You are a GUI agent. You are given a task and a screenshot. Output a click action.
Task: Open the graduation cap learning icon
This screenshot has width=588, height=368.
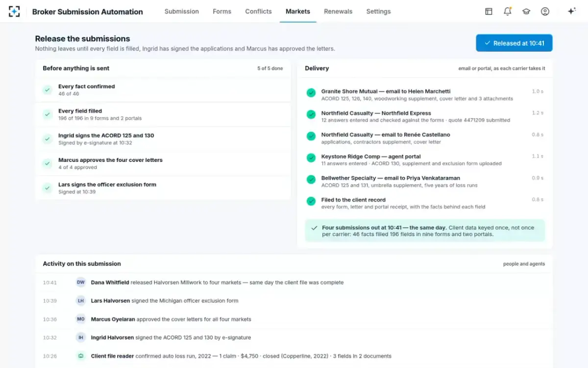(x=526, y=11)
